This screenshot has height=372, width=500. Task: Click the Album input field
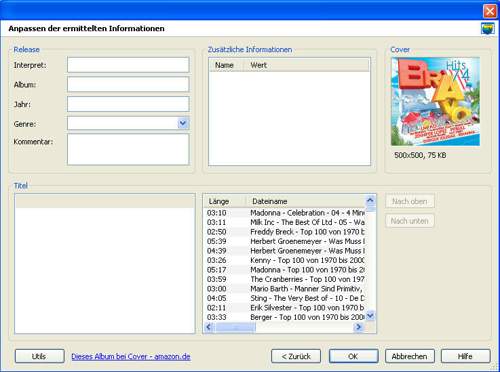tap(128, 84)
